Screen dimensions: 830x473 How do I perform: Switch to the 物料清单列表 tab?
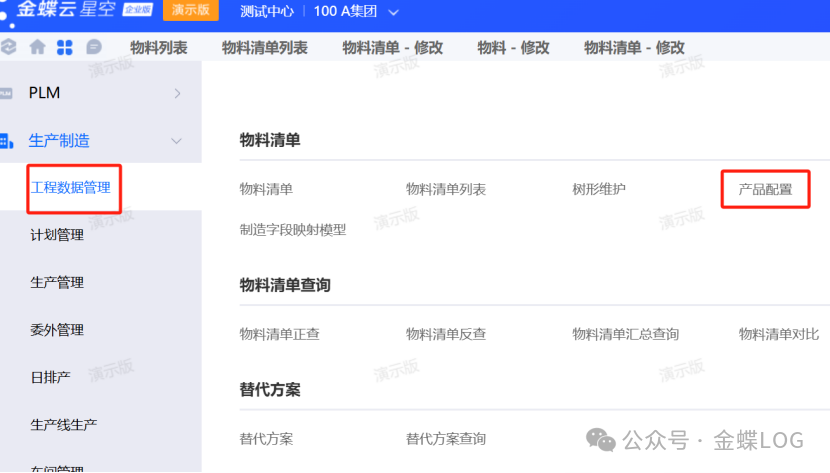click(265, 47)
